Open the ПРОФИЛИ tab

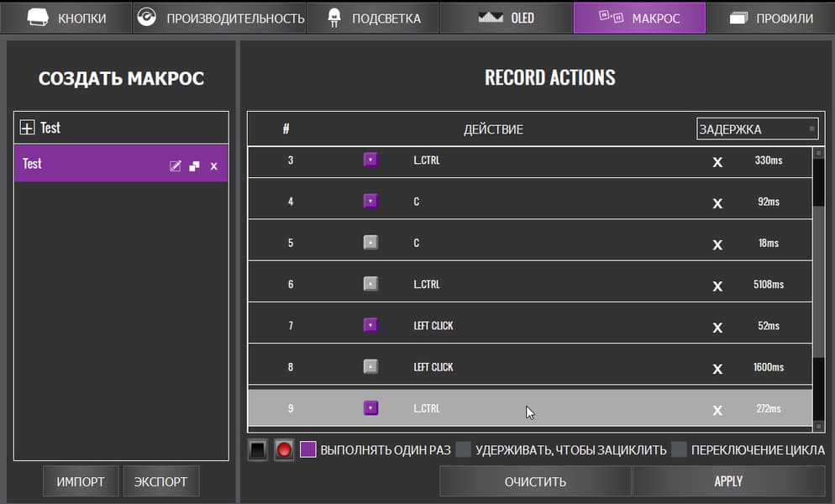click(x=770, y=18)
